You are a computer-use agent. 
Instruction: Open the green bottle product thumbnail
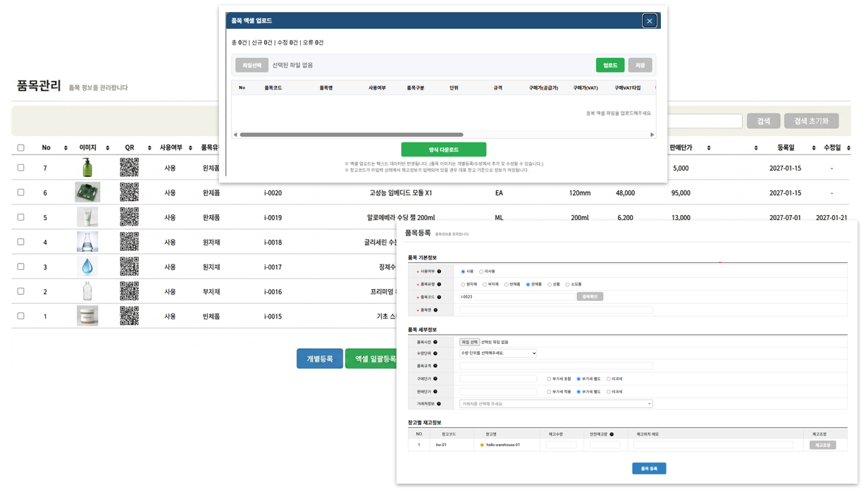tap(87, 168)
